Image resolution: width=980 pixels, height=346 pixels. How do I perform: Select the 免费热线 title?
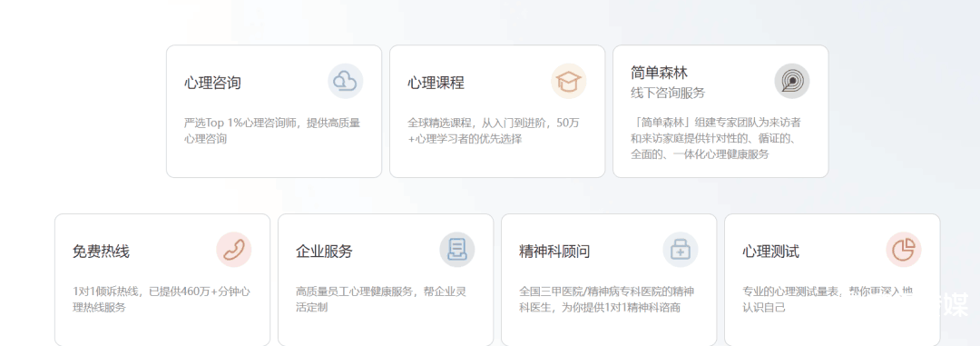(102, 252)
